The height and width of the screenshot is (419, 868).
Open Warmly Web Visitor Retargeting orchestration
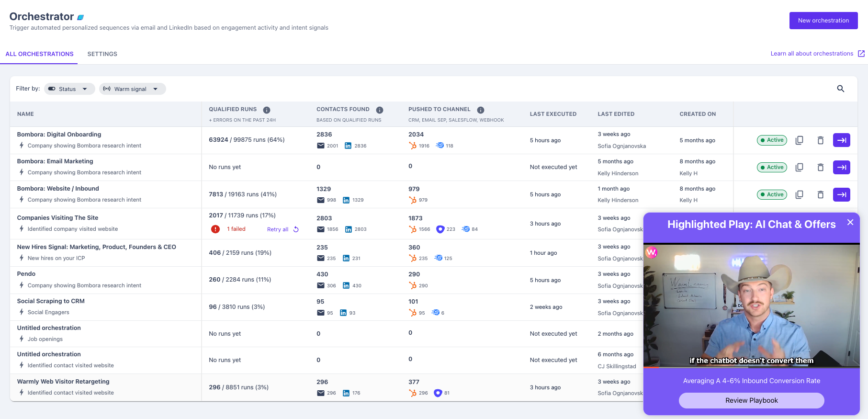63,382
